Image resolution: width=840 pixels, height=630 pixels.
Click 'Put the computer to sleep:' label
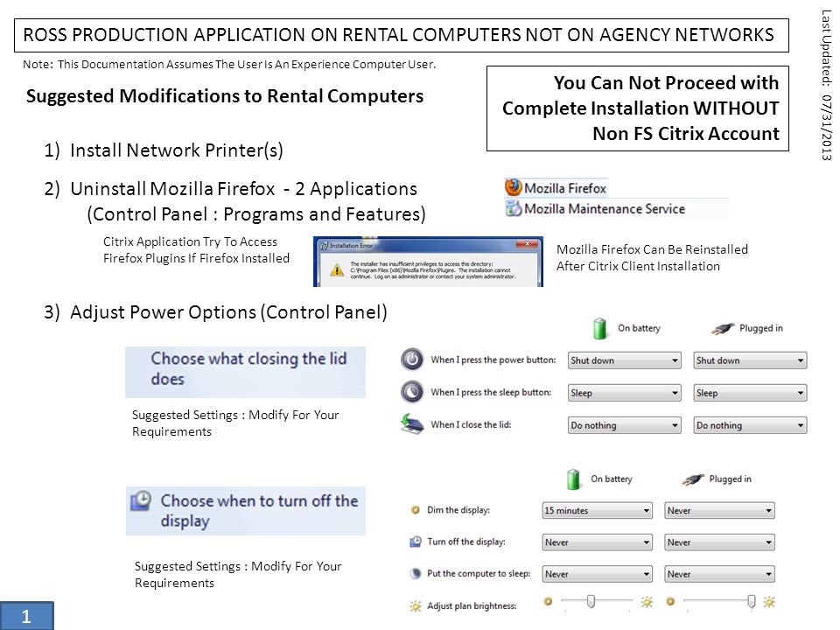479,573
